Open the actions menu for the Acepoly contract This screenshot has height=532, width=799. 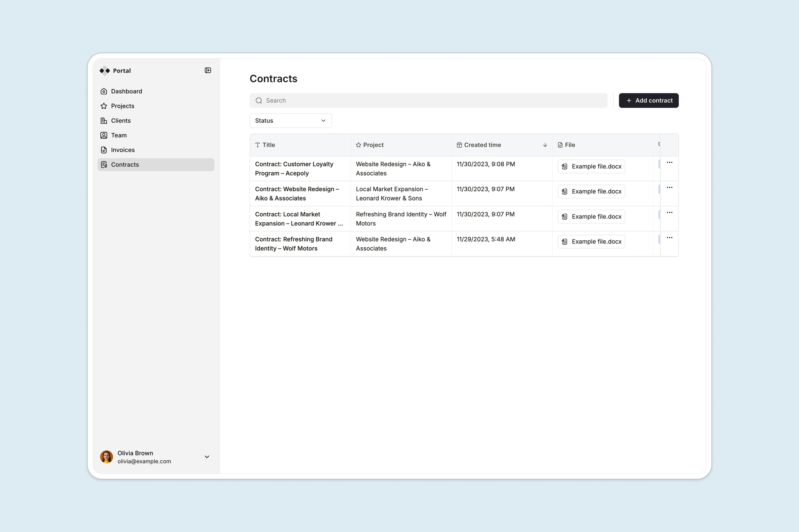[x=669, y=162]
